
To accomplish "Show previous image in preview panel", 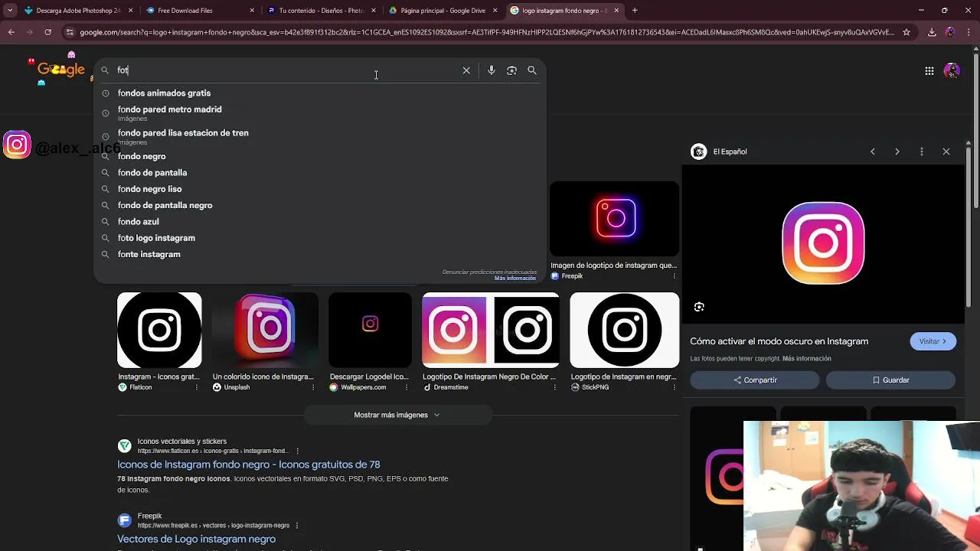I will 873,152.
